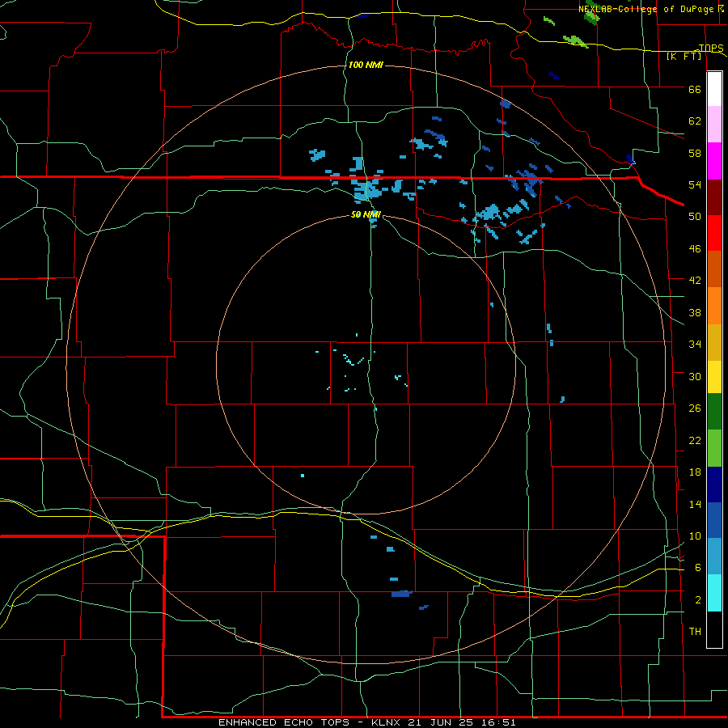This screenshot has height=728, width=728.
Task: Click the "18" scale value
Action: [695, 472]
